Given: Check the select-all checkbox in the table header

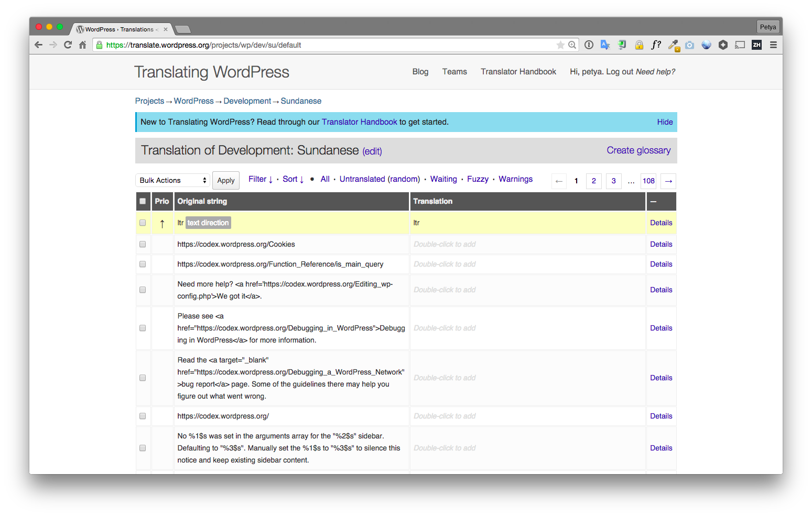Looking at the screenshot, I should pyautogui.click(x=143, y=201).
